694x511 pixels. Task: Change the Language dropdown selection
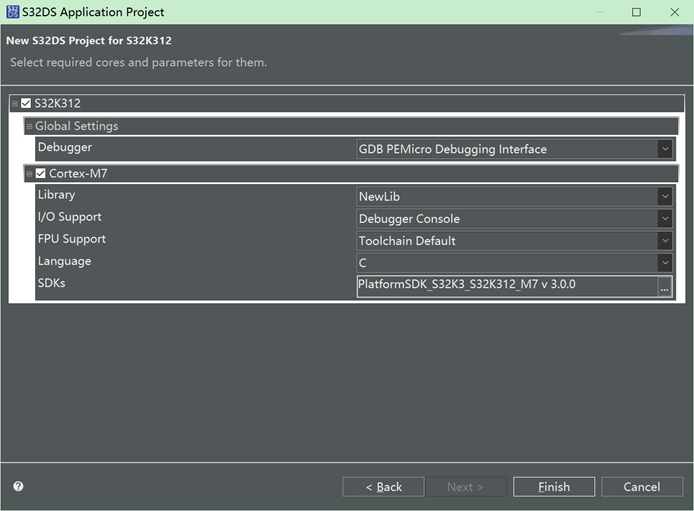click(664, 263)
